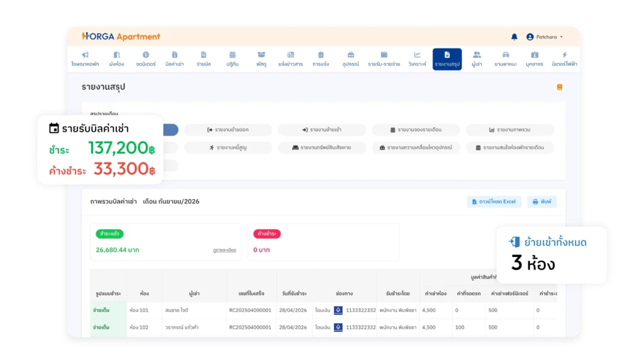Open the การแจ้ง clipboard icon
The image size is (644, 364).
click(321, 55)
